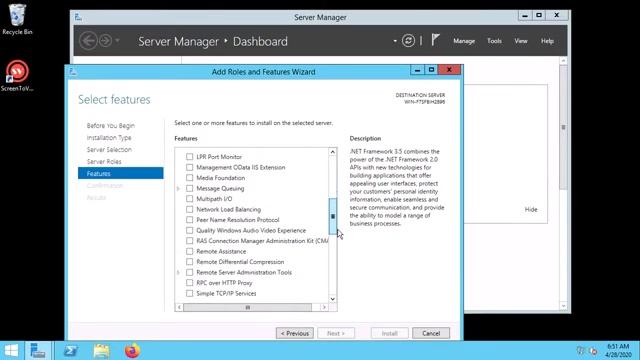The width and height of the screenshot is (640, 360).
Task: Click the features list scroll down arrow
Action: tap(333, 299)
